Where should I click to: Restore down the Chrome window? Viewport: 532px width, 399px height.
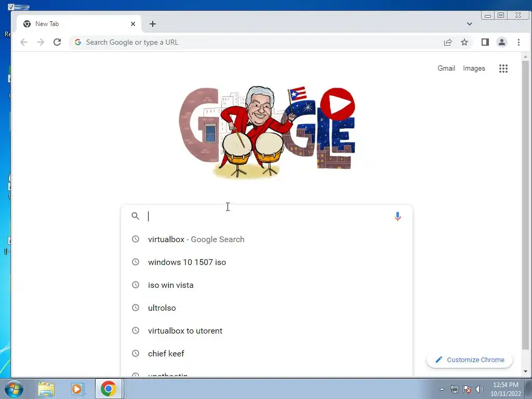click(x=501, y=15)
